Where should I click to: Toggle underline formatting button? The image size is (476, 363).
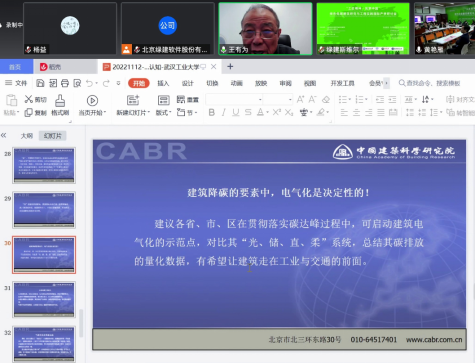tap(236, 112)
